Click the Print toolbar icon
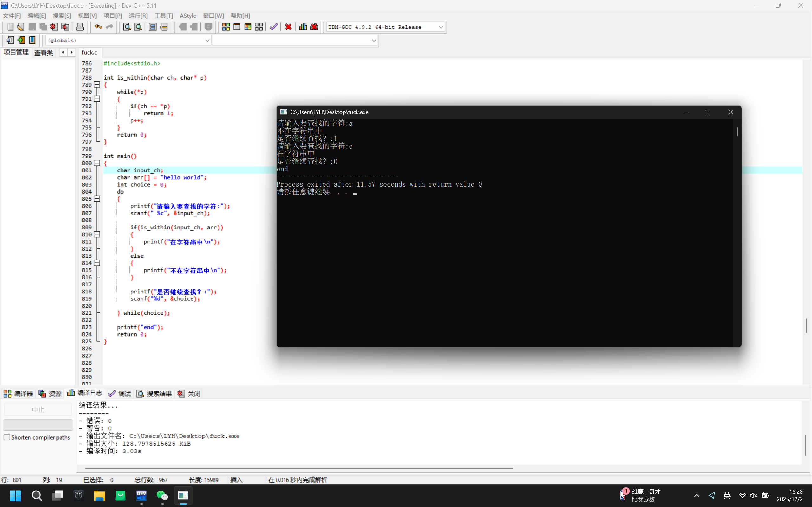 tap(80, 27)
